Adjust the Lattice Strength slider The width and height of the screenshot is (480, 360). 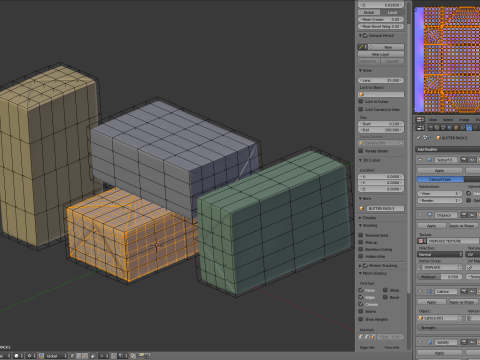(449, 328)
